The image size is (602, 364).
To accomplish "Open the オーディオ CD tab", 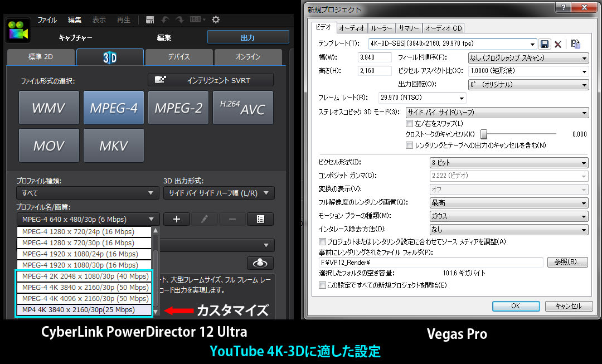I will (444, 28).
